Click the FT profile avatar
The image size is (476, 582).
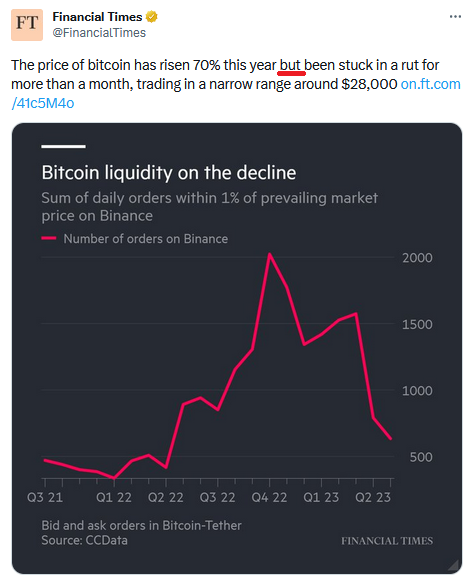click(x=27, y=25)
